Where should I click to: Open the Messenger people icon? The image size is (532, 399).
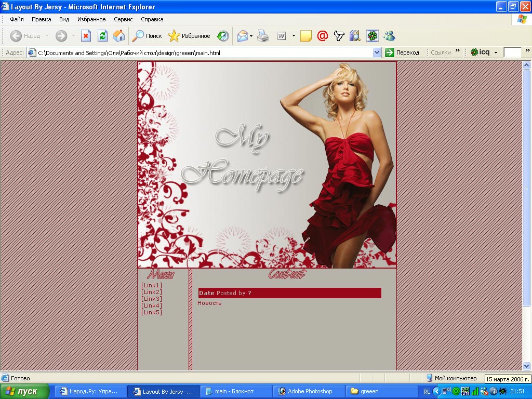[x=389, y=36]
